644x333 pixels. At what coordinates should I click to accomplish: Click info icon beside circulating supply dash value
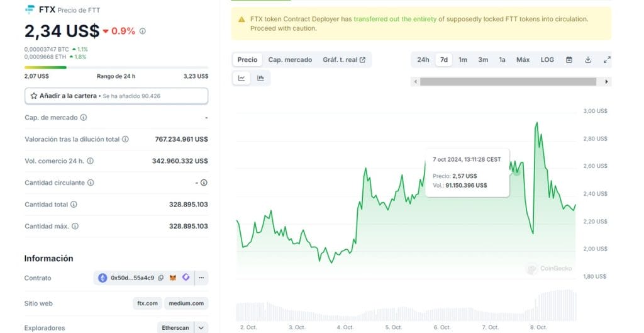[204, 183]
